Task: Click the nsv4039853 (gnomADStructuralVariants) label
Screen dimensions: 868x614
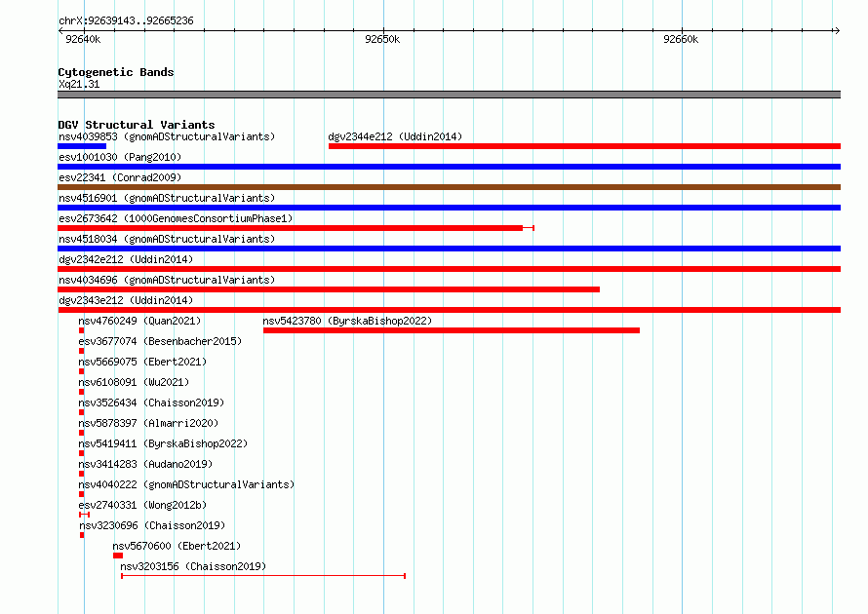Action: coord(167,136)
